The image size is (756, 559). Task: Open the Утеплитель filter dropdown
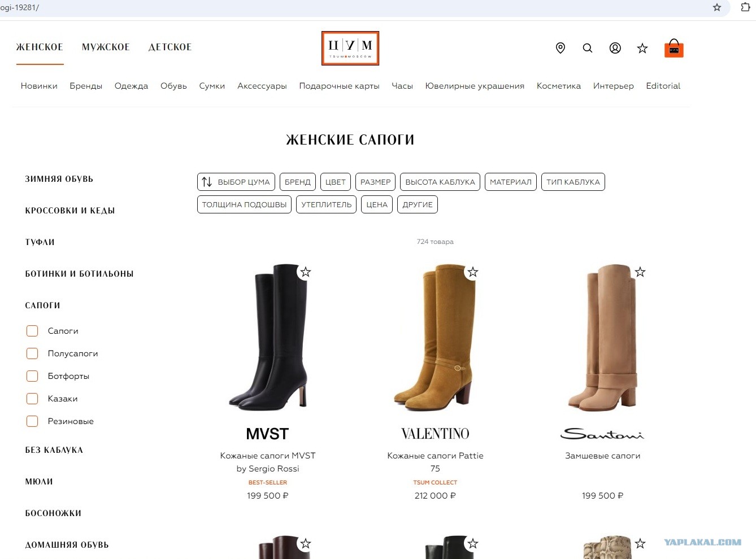(x=327, y=204)
